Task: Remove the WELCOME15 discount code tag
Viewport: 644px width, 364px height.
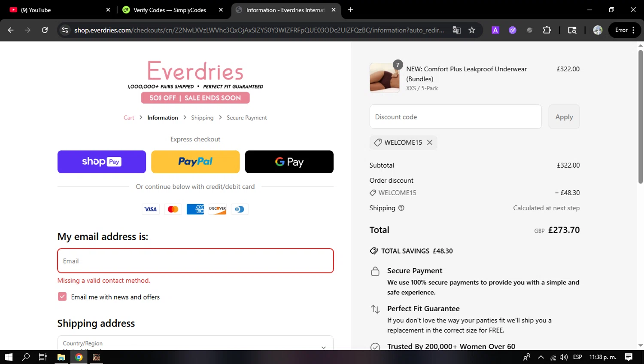Action: click(x=429, y=143)
